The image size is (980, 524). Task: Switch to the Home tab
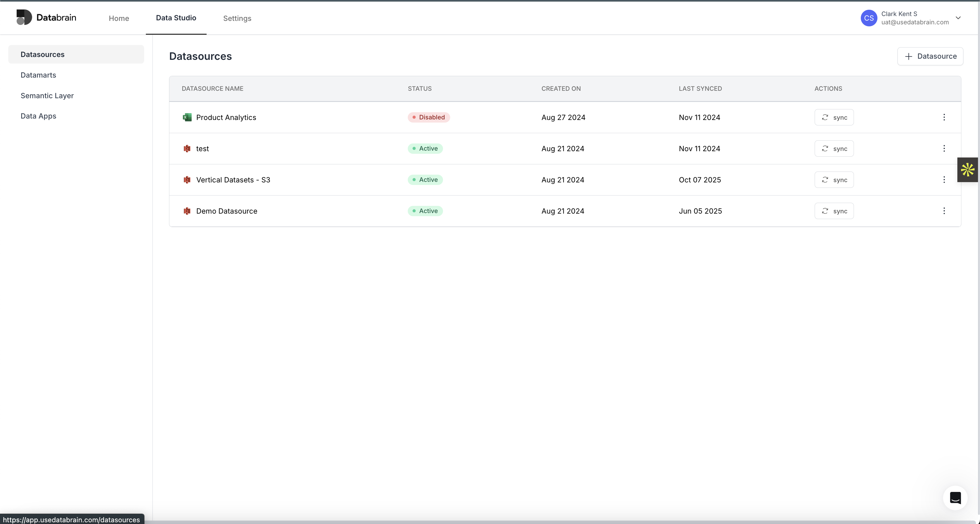click(119, 18)
